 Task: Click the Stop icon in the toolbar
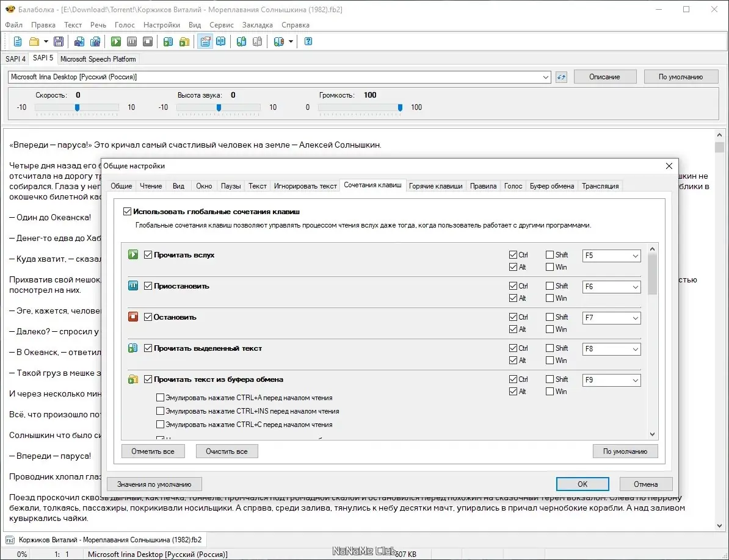pyautogui.click(x=148, y=41)
